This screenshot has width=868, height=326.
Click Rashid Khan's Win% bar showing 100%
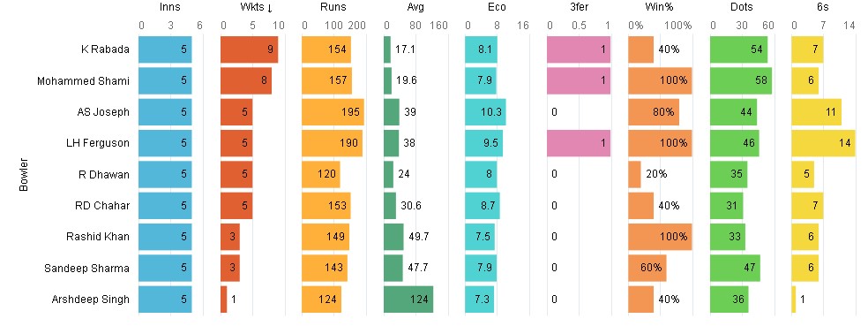pos(660,237)
